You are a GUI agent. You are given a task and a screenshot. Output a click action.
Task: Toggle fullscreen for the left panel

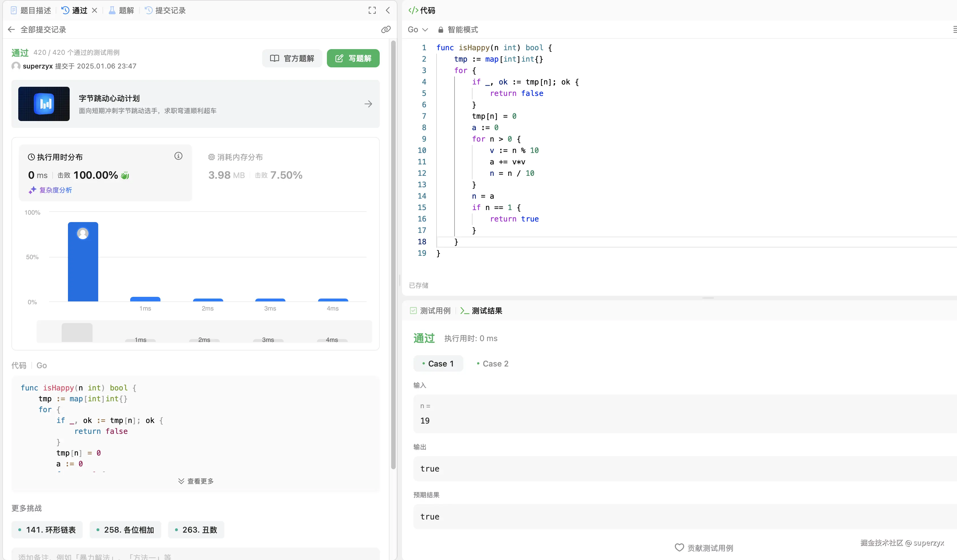click(372, 10)
